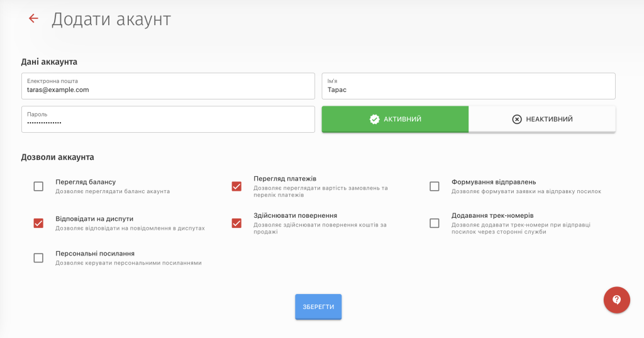The width and height of the screenshot is (644, 338).
Task: Select the green Активний status button
Action: (395, 119)
